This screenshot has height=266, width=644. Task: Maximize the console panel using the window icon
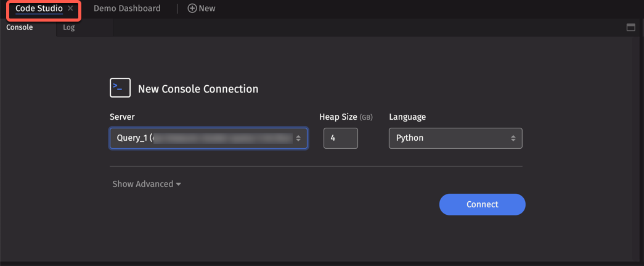click(630, 28)
